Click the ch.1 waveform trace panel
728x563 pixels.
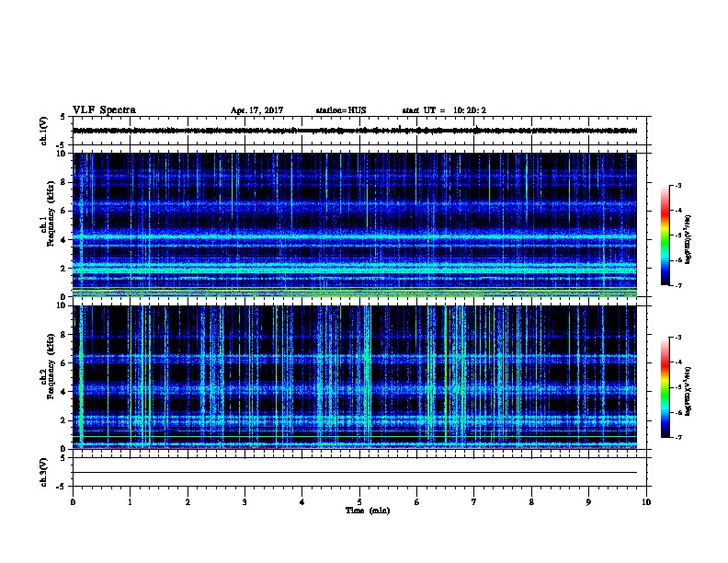pyautogui.click(x=359, y=131)
